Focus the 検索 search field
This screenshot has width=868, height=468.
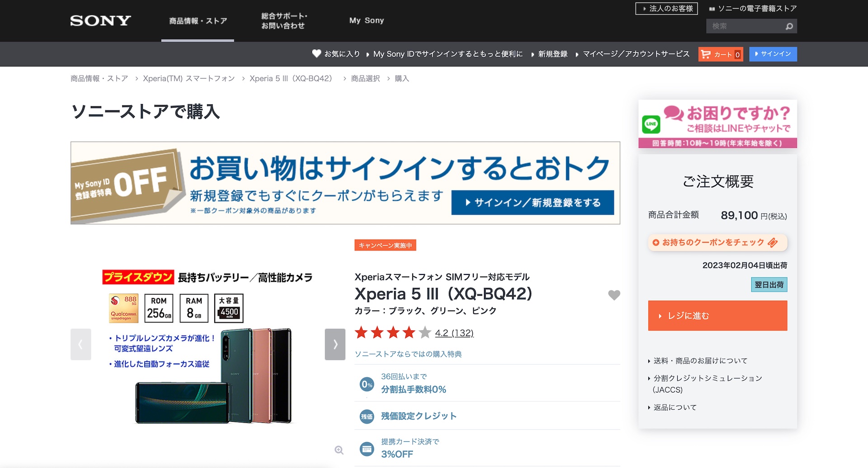(746, 26)
